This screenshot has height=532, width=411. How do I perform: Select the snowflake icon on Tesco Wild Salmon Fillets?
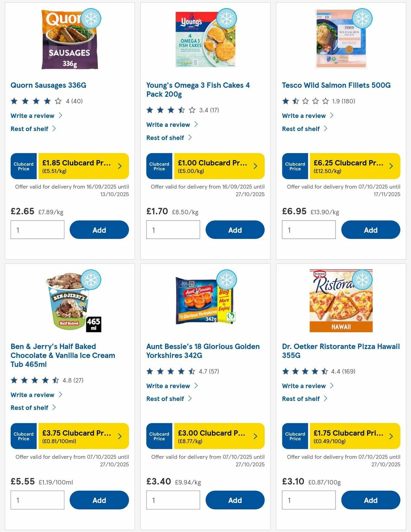[362, 19]
